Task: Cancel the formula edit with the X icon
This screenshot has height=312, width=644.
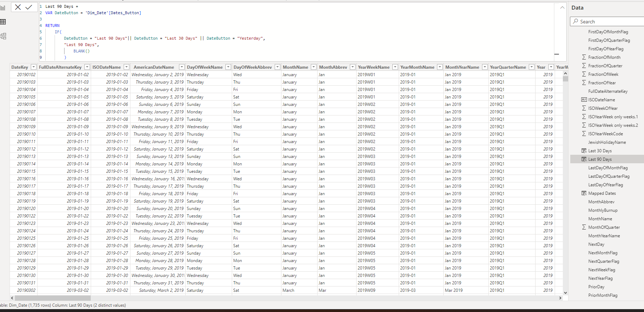Action: [x=18, y=7]
